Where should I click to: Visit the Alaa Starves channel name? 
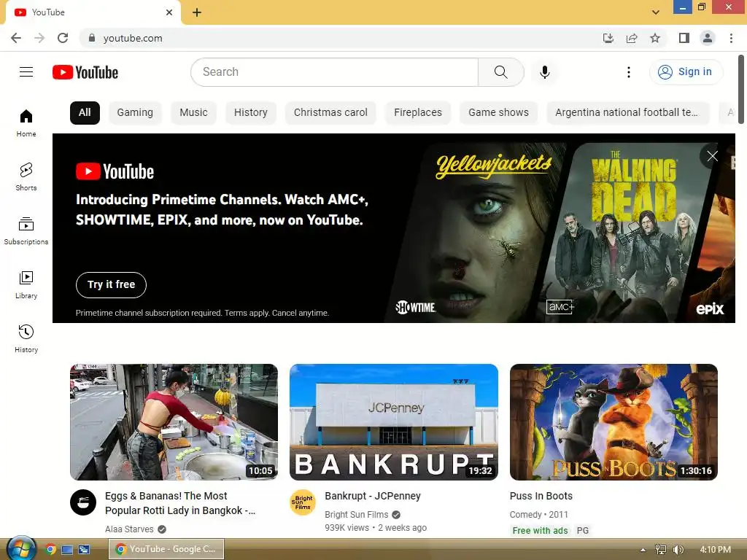tap(129, 529)
